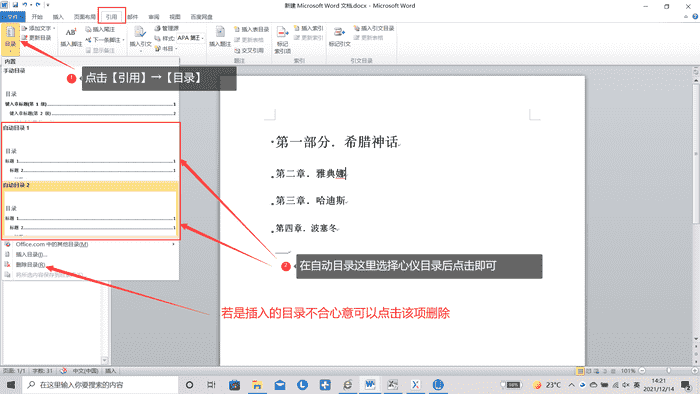Click document line 第四章. 波塞冬
Screen dimensions: 700x394
click(x=306, y=228)
